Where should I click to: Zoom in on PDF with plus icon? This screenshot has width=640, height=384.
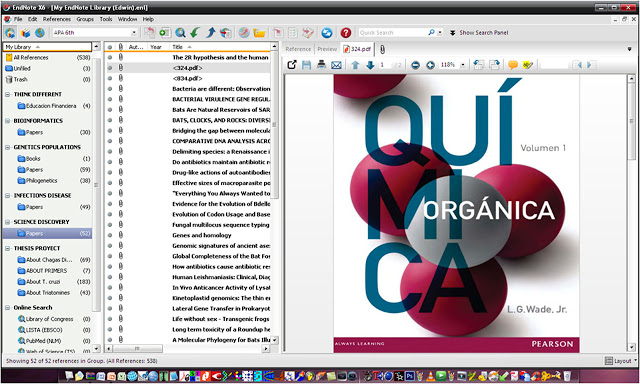(x=430, y=65)
